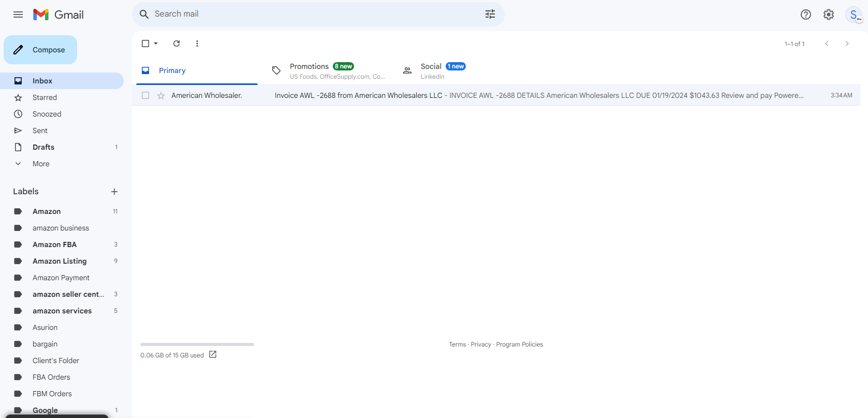Open the Amazon Listing label

pos(62,261)
